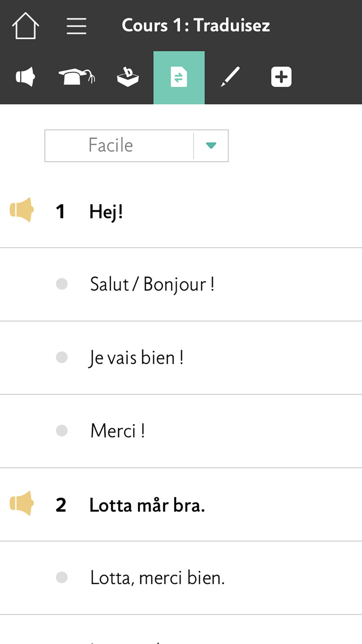Image resolution: width=362 pixels, height=644 pixels.
Task: Open the hamburger menu
Action: coord(76,26)
